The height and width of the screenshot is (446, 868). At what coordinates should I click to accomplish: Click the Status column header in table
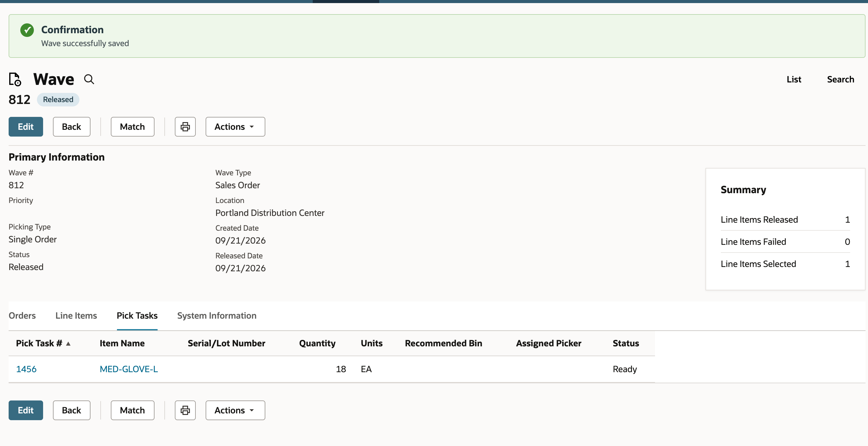626,343
